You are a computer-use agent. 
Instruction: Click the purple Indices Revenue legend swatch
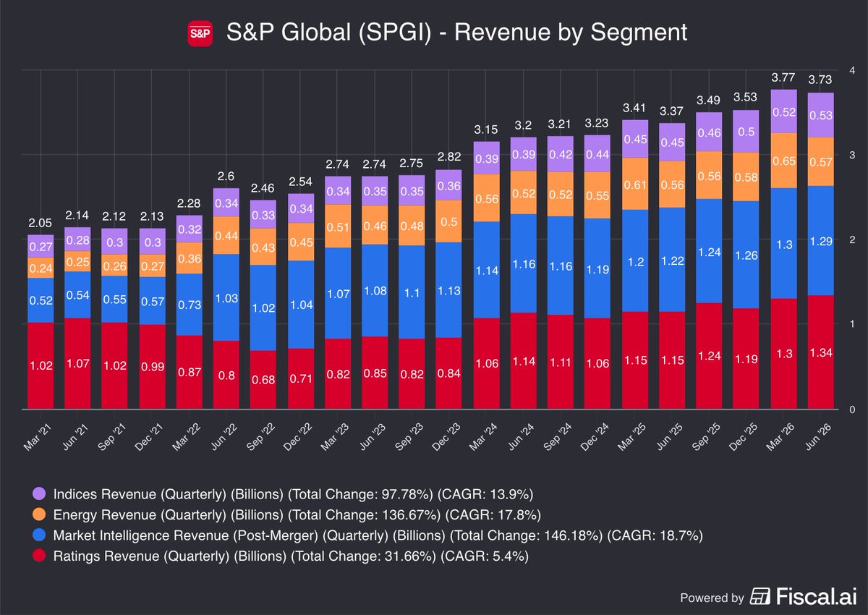[x=38, y=493]
